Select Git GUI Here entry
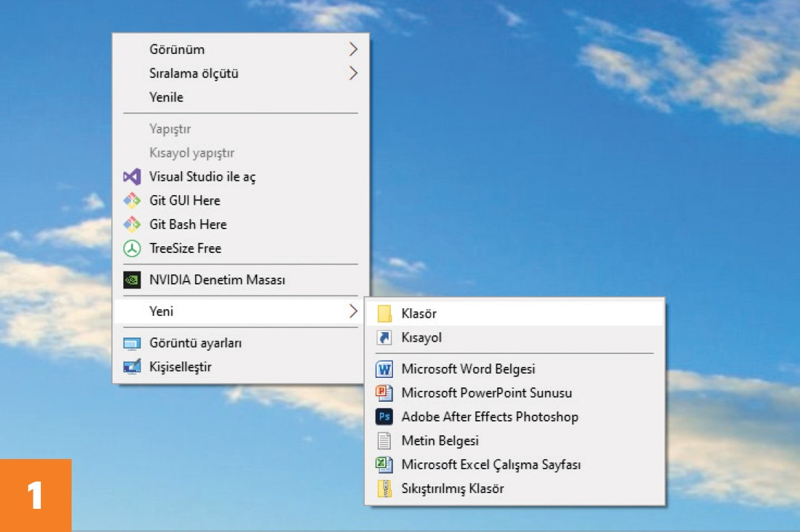Screen dimensions: 800x532 click(x=241, y=201)
